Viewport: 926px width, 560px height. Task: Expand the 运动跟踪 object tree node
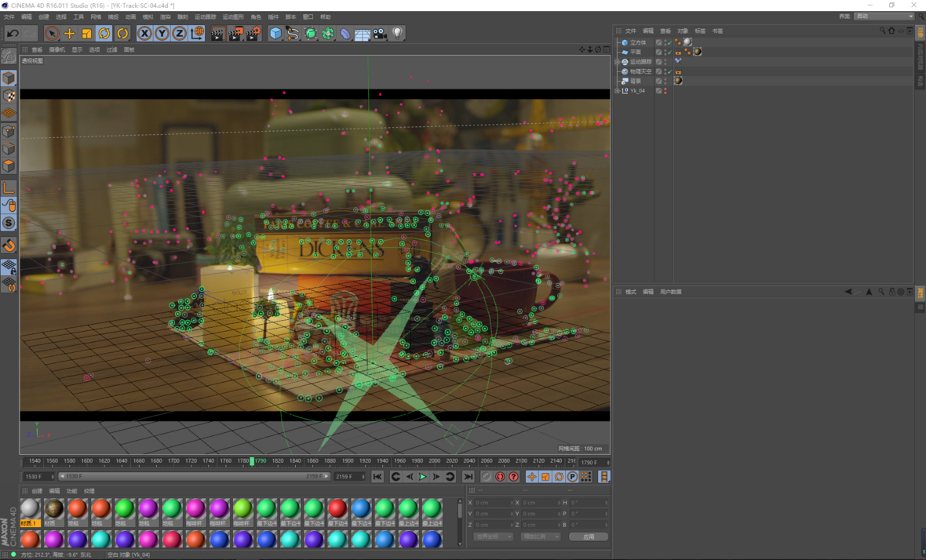click(618, 62)
